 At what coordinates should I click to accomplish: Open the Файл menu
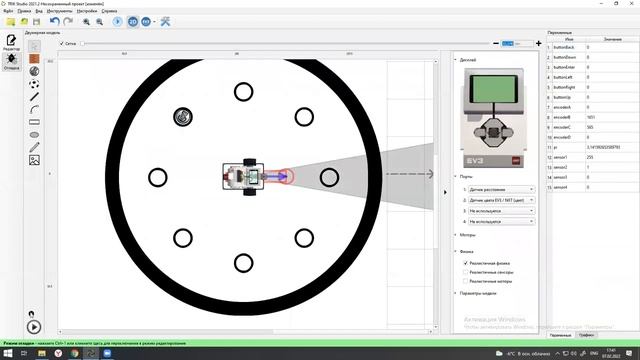coord(8,11)
